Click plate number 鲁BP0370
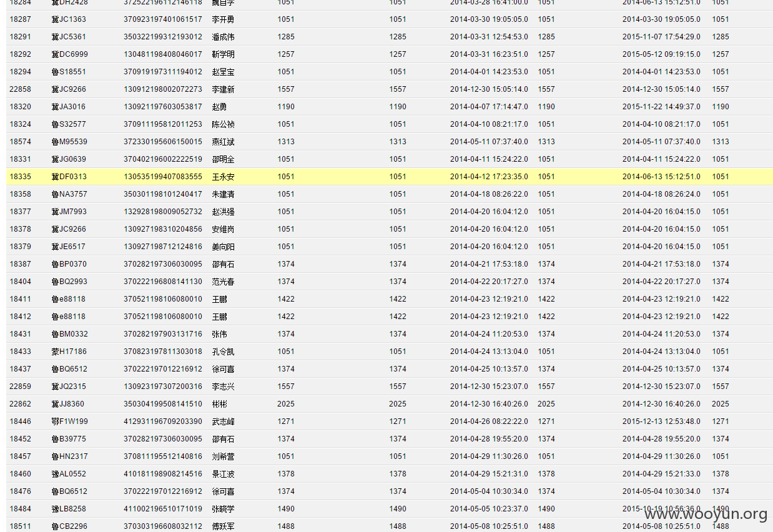 69,264
